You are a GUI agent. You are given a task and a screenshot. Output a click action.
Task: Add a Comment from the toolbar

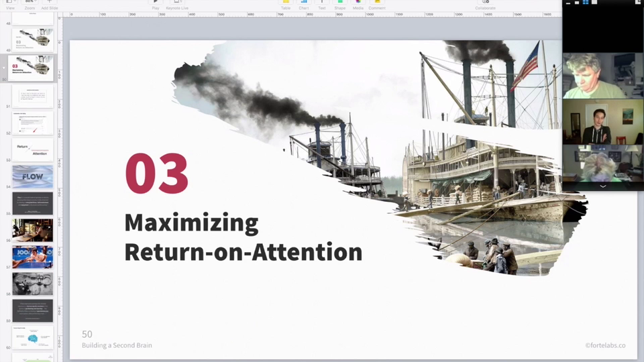tap(376, 4)
